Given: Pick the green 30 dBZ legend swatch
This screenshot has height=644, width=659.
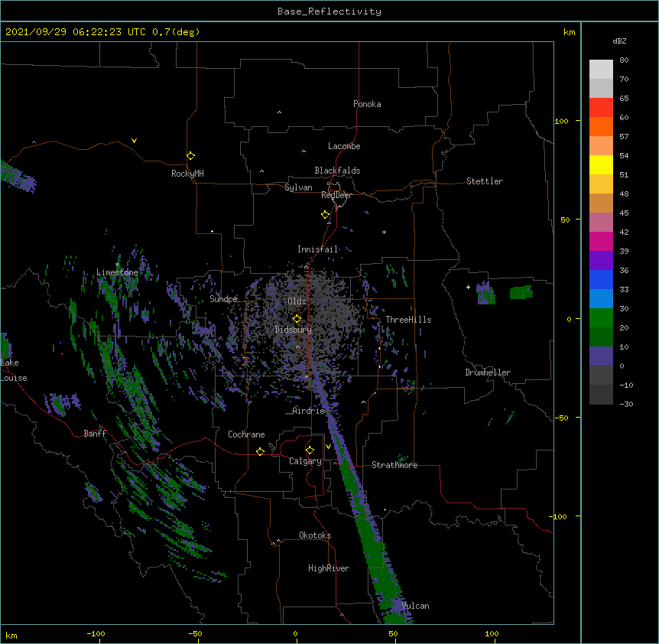Looking at the screenshot, I should click(x=601, y=318).
